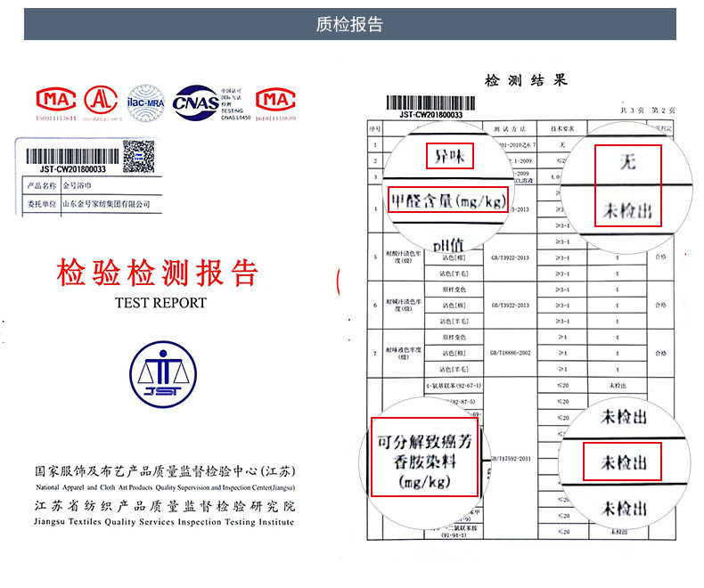Click the 质检报告 header banner
Screen dimensions: 704x588
[349, 24]
